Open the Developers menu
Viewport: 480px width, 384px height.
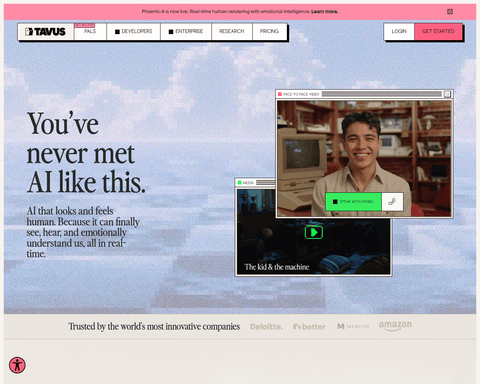[133, 31]
